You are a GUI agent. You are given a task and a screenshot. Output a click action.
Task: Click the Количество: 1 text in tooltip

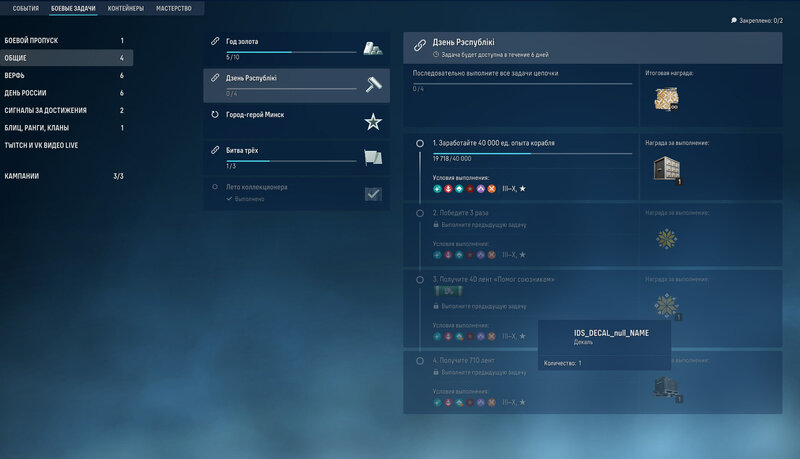(x=562, y=363)
